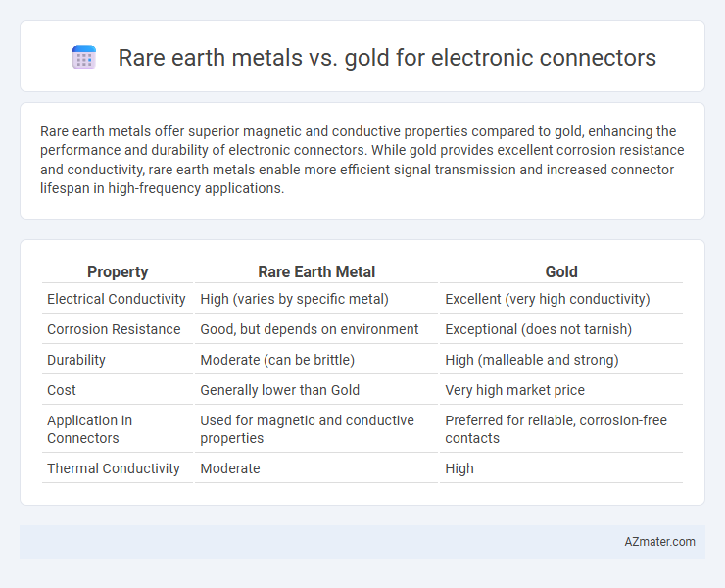The image size is (725, 588).
Task: Click the 'Electrical Conductivity' row label
Action: point(117,299)
